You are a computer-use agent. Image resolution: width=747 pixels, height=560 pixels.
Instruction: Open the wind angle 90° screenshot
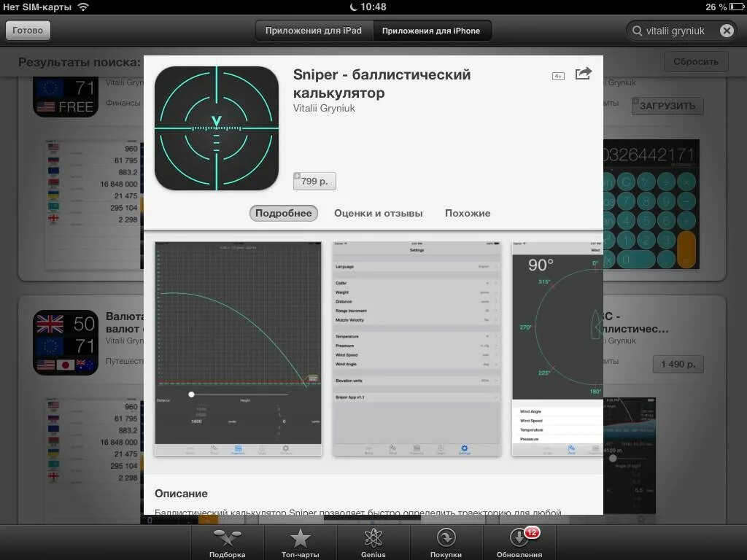coord(557,349)
